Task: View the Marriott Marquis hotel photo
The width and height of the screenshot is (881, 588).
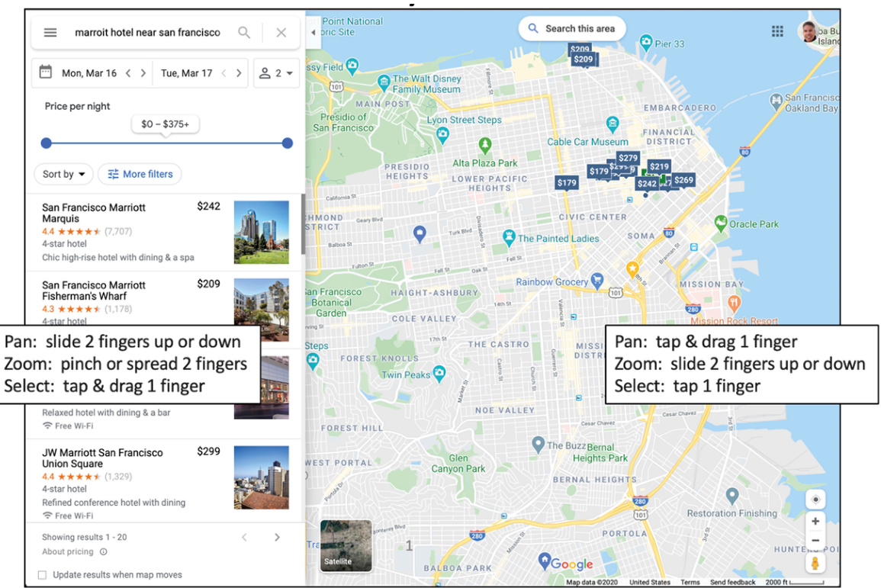Action: [262, 232]
